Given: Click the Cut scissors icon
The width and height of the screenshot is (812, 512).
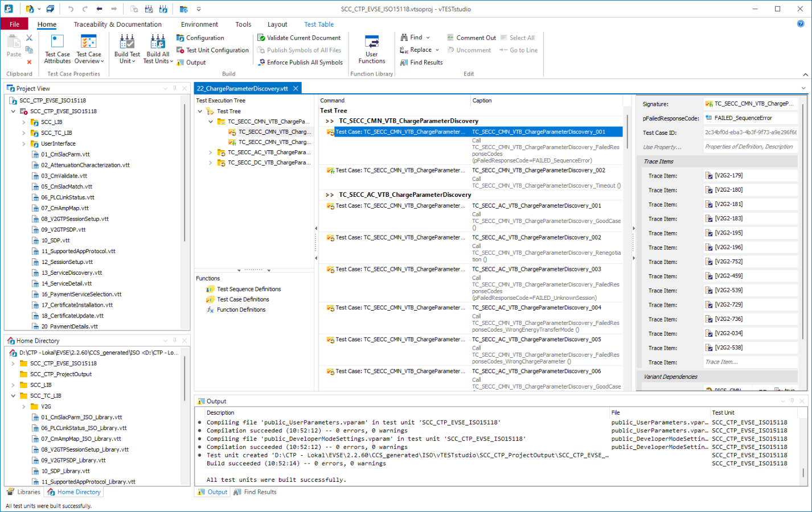Looking at the screenshot, I should 29,38.
